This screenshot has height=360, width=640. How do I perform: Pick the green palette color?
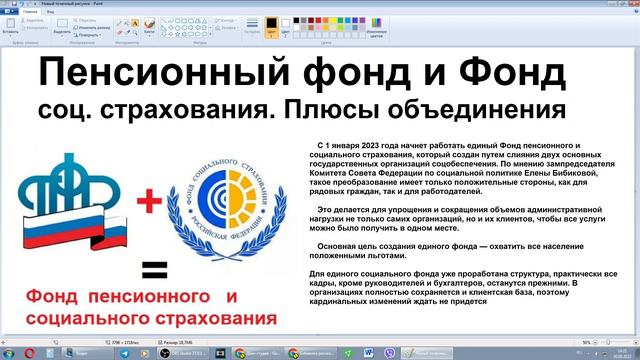(340, 20)
